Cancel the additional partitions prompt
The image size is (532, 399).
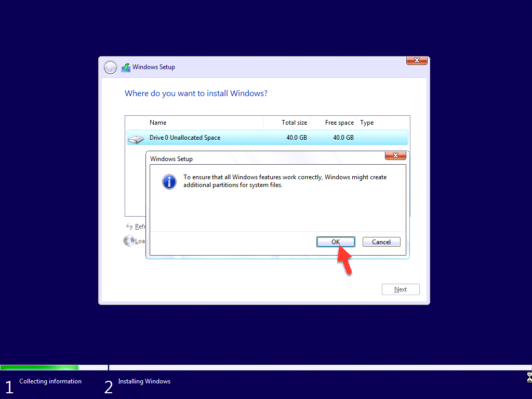click(x=381, y=242)
